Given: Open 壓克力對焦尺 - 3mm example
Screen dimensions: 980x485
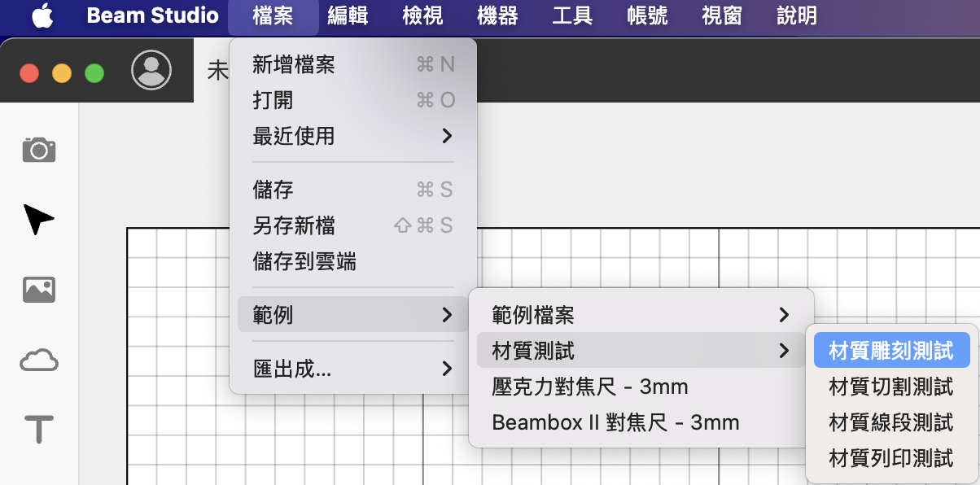Looking at the screenshot, I should (641, 387).
